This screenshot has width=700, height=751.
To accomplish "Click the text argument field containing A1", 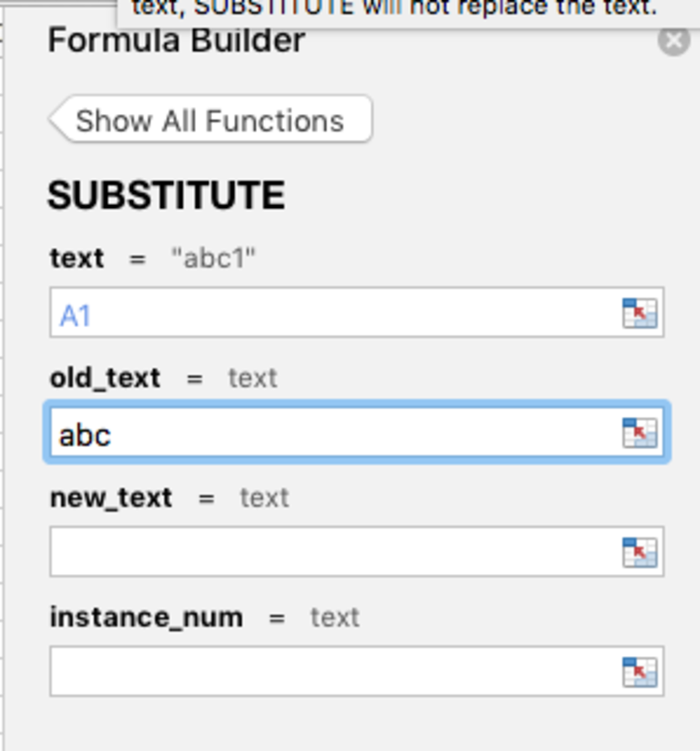I will [357, 313].
